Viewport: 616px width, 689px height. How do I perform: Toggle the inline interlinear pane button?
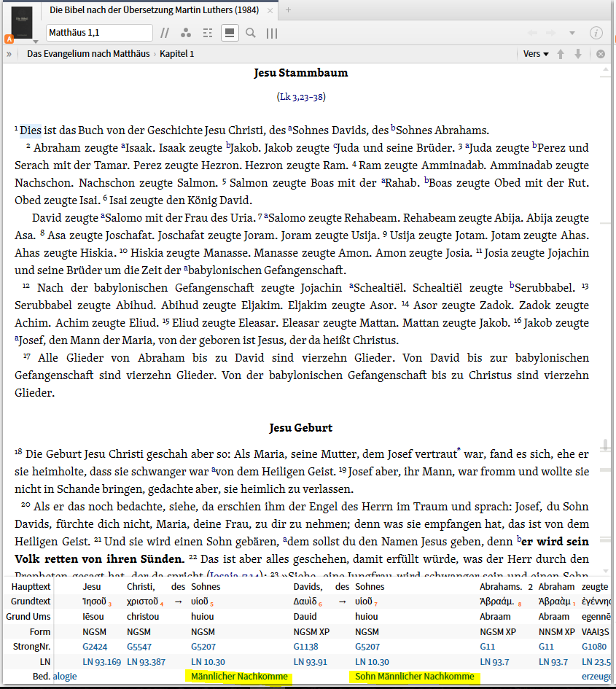click(x=230, y=33)
